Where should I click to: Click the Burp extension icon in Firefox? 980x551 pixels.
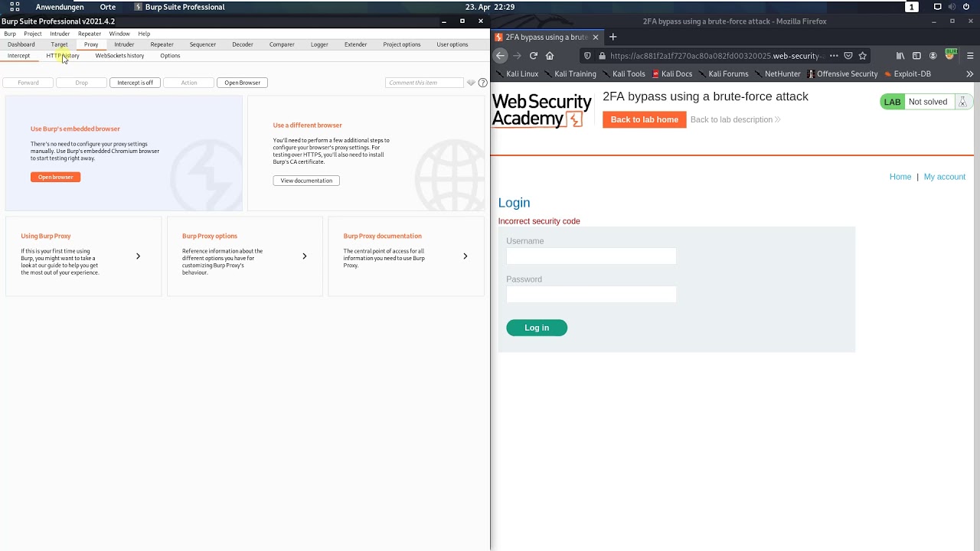[x=950, y=54]
